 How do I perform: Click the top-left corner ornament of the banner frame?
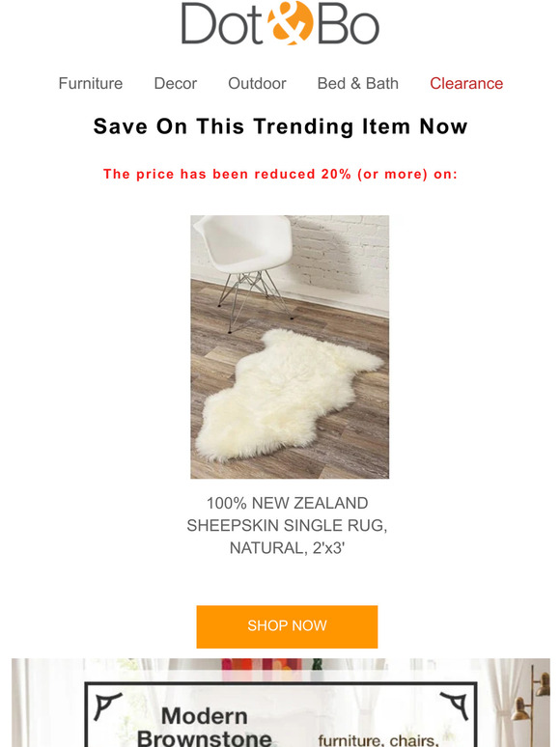pyautogui.click(x=107, y=705)
